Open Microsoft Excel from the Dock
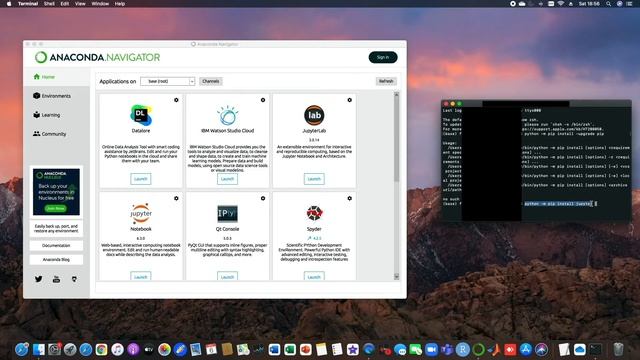640x360 pixels. [x=290, y=349]
